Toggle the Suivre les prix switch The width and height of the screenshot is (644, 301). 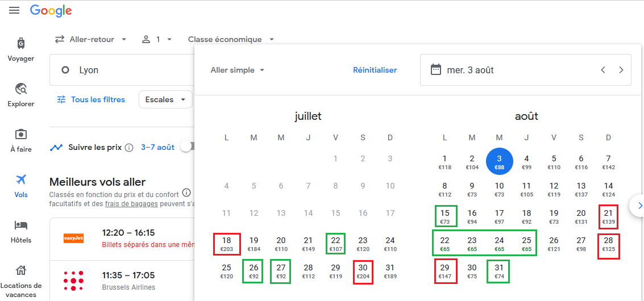tap(186, 147)
